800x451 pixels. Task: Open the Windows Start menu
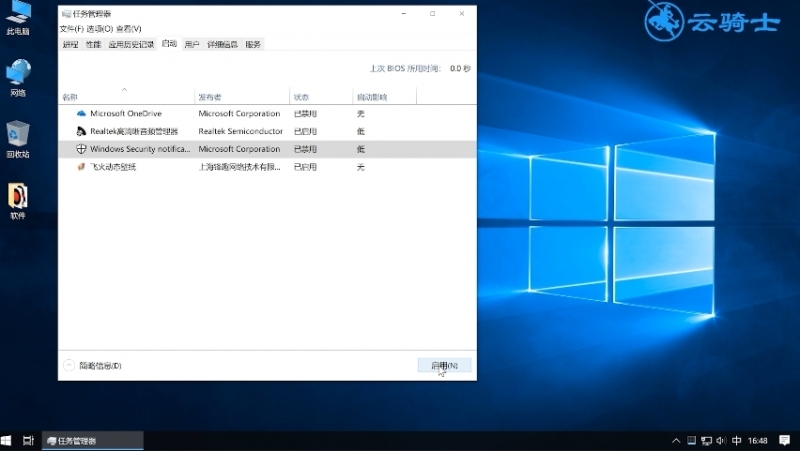click(6, 440)
